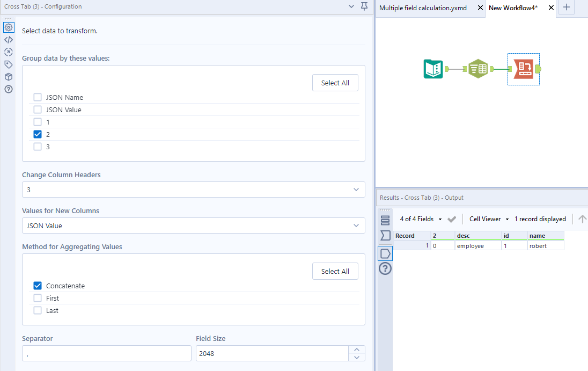Uncheck the 2 grouping checkbox
This screenshot has width=588, height=371.
pos(37,134)
